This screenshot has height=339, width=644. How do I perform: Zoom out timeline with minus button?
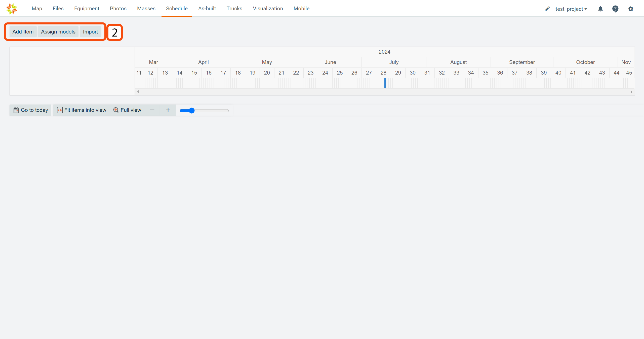click(152, 110)
